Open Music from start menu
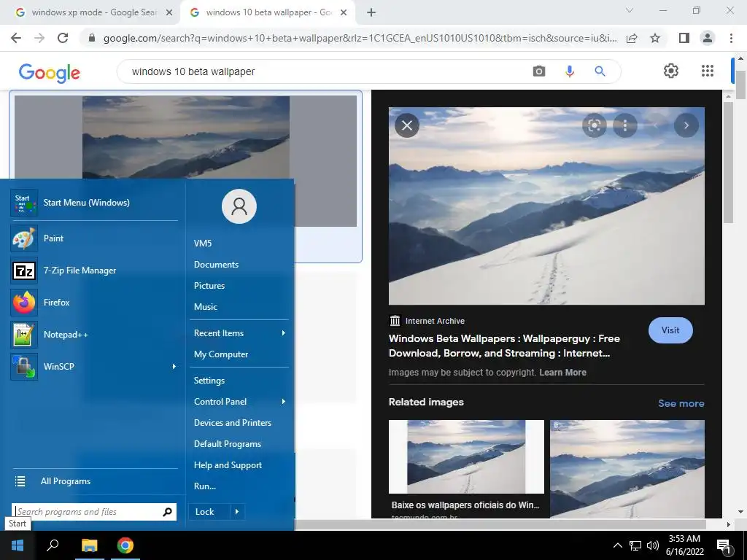Screen dimensions: 747x560 point(205,307)
